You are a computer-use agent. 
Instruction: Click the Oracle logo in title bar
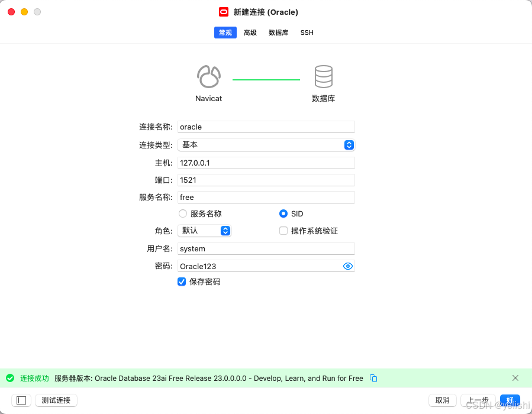(224, 12)
